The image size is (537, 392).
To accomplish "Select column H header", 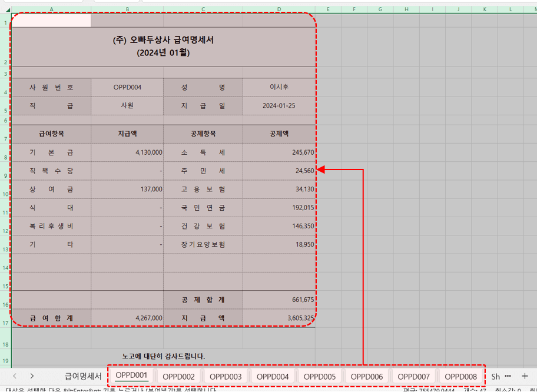I will tap(406, 9).
